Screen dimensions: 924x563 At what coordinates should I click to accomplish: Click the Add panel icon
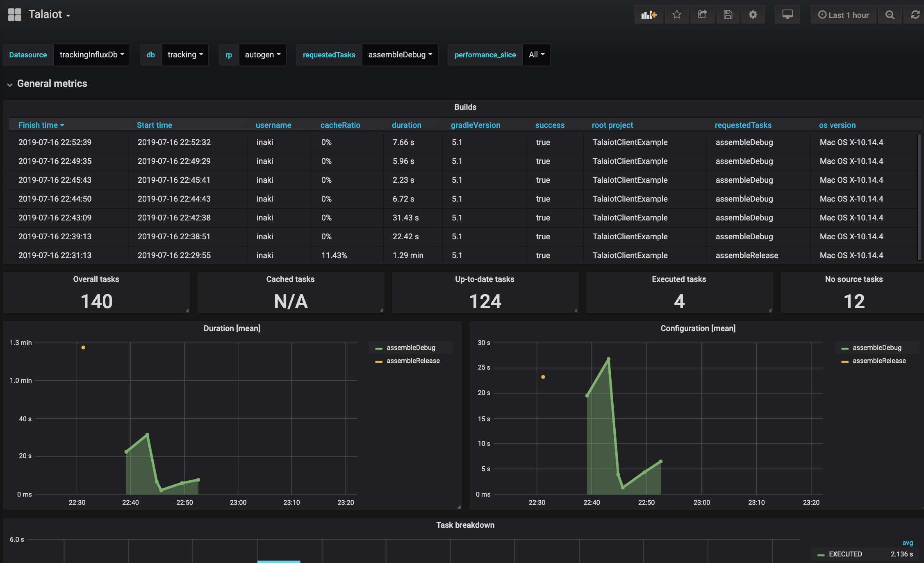[x=649, y=15]
